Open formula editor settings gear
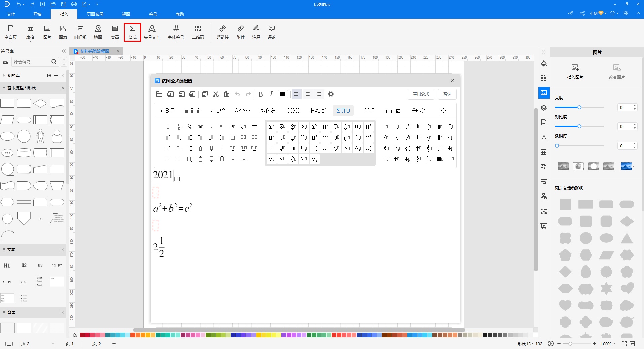The width and height of the screenshot is (644, 349). click(331, 94)
